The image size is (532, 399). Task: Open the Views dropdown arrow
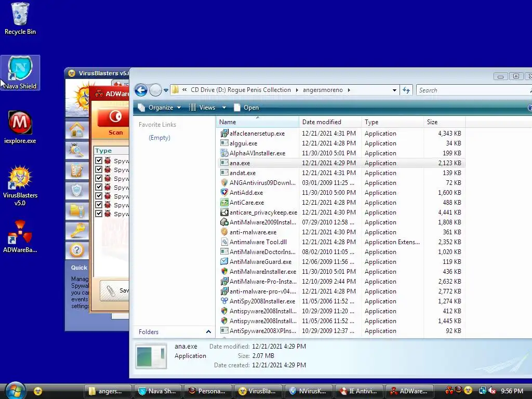click(x=224, y=108)
